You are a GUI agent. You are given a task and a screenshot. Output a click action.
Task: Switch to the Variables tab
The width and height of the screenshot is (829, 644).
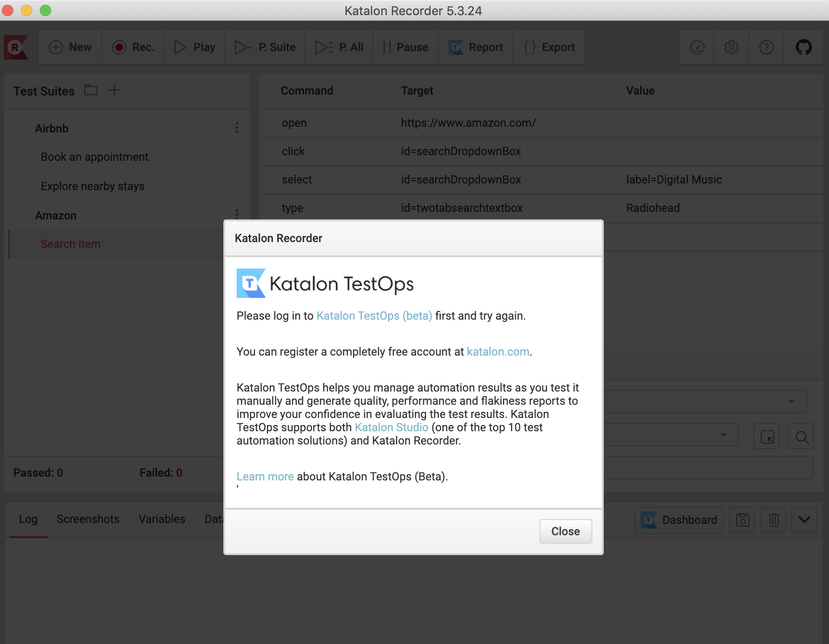(162, 519)
